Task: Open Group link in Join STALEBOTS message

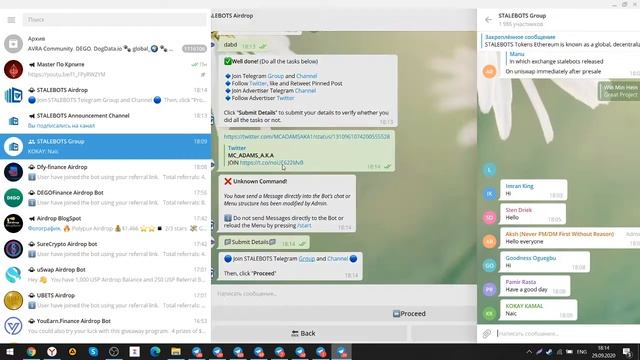Action: click(x=307, y=258)
